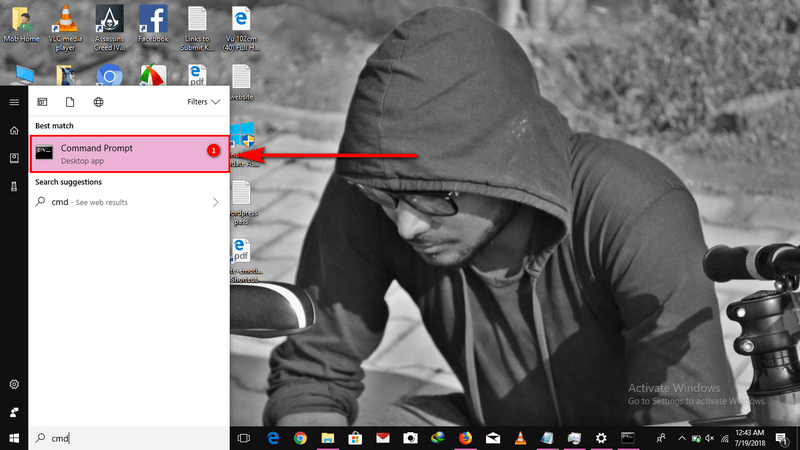Click the muted volume tray icon

pos(710,438)
